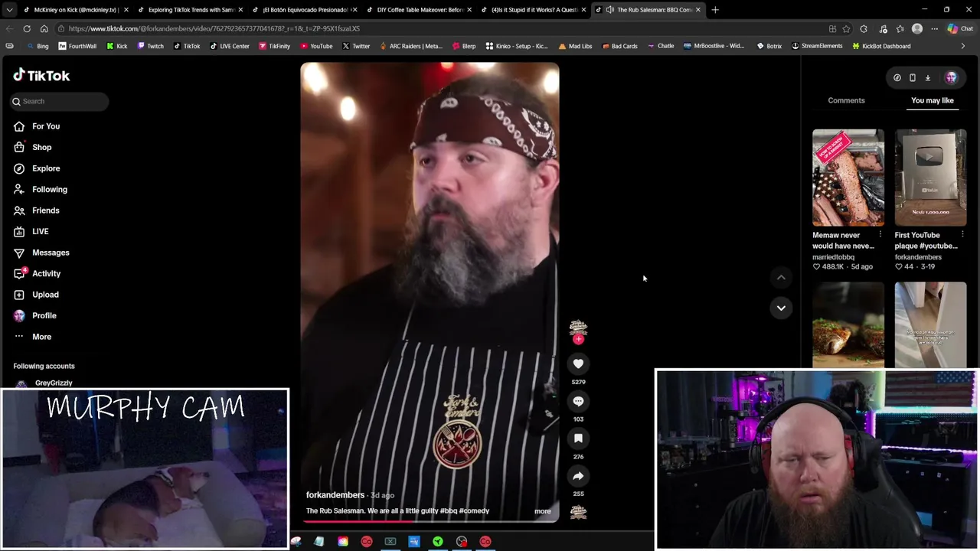Open the spinning sound disc icon
This screenshot has width=980, height=551.
578,513
